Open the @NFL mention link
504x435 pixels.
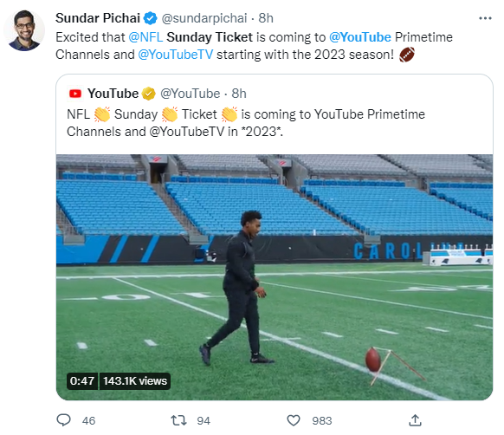[145, 37]
